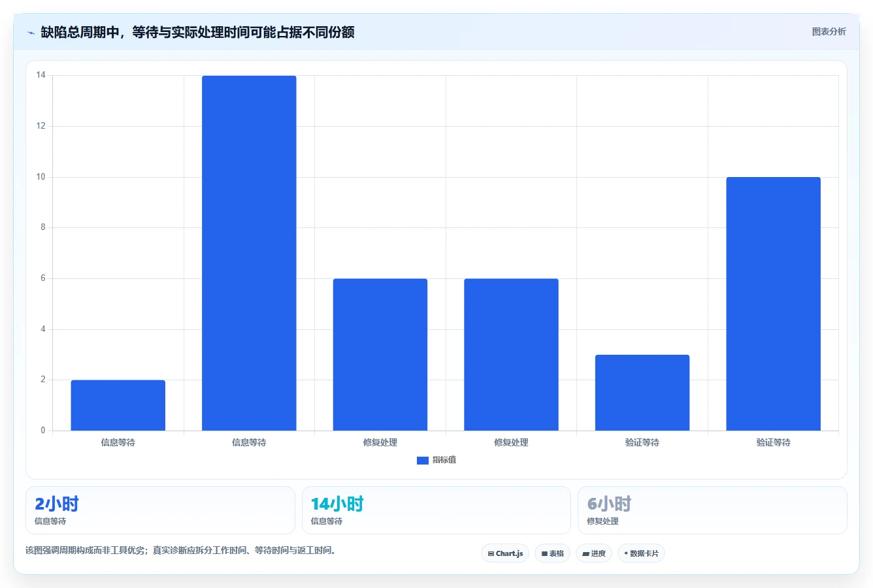
Task: Open the Chart.js chip
Action: click(x=505, y=553)
